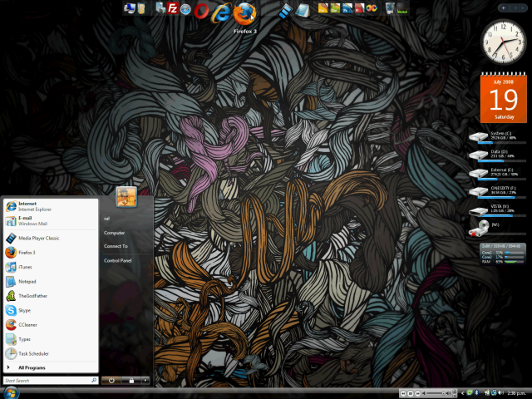Open Internet Explorer in Start menu
532x399 pixels.
(51, 206)
